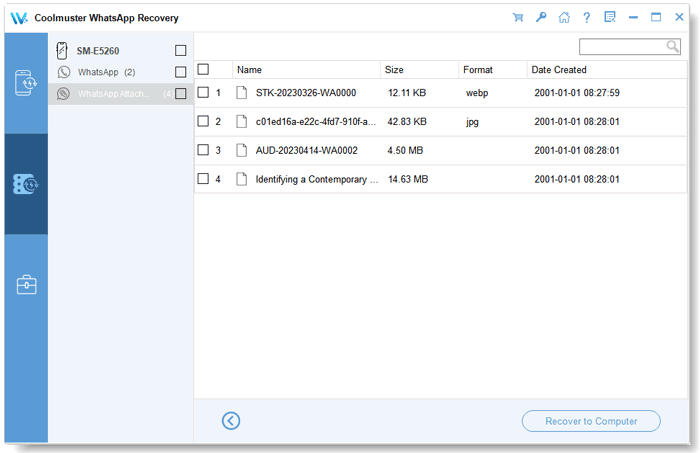
Task: Select file name AUD-20230414-WA0002
Action: point(306,150)
